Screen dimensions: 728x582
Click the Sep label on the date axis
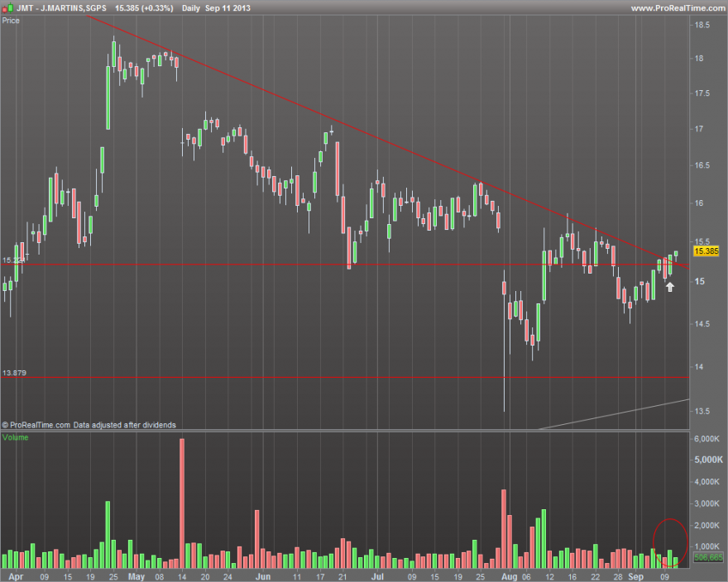636,576
